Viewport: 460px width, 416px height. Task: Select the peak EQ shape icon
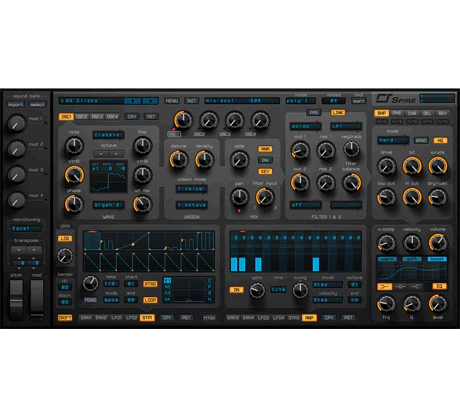click(400, 286)
